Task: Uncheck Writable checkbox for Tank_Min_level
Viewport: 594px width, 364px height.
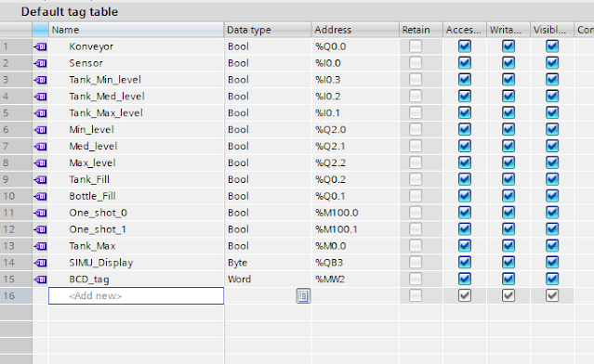Action: [x=508, y=80]
